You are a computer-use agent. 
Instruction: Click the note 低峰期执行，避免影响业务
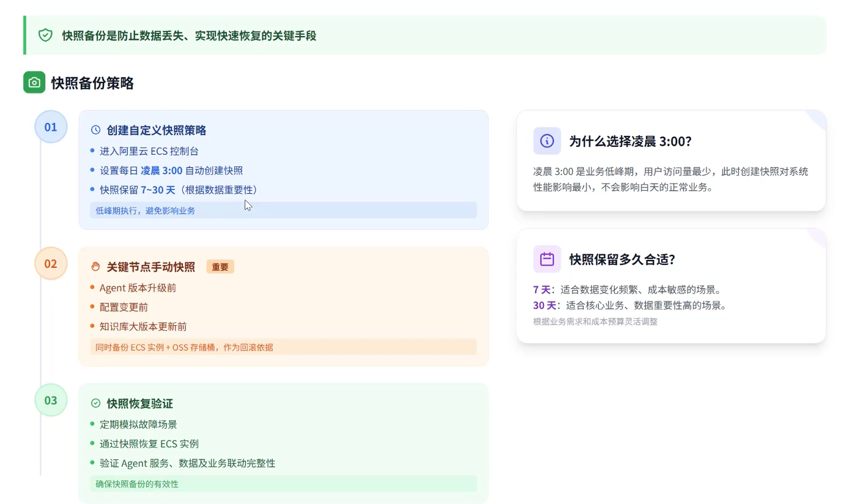click(x=283, y=210)
